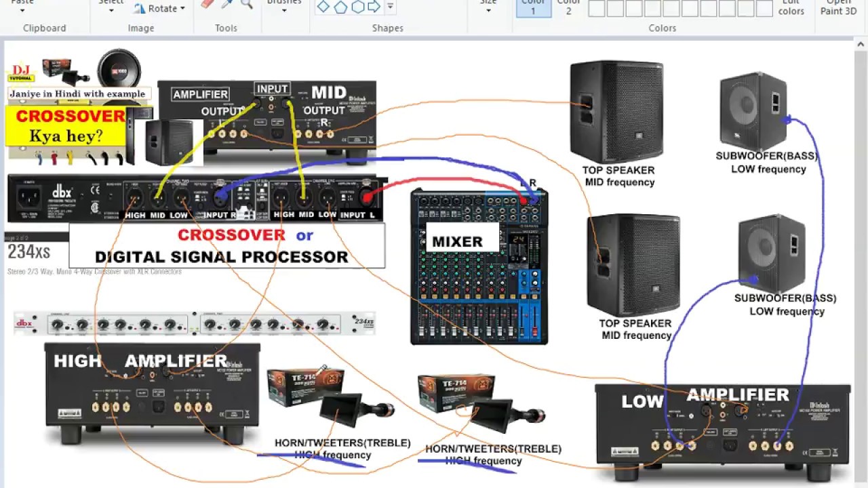868x488 pixels.
Task: Click 'Janiye in Hindi with example' text
Action: [x=77, y=94]
